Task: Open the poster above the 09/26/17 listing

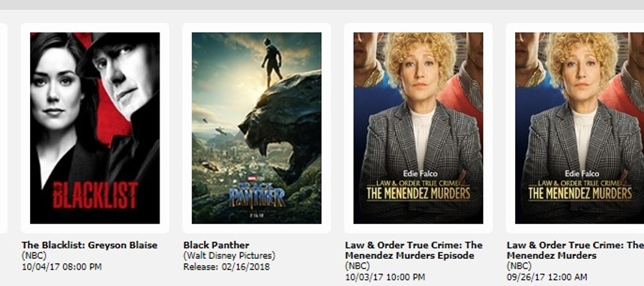Action: (580, 128)
